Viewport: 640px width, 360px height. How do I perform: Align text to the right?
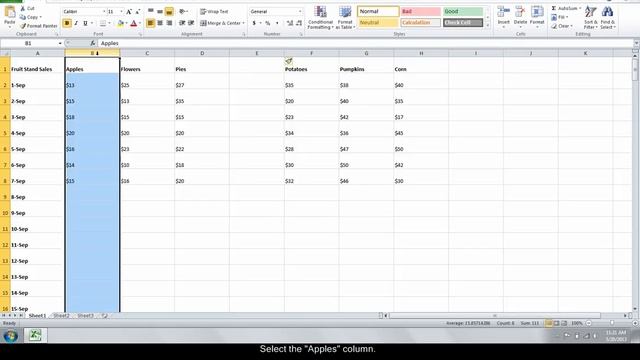pos(169,23)
